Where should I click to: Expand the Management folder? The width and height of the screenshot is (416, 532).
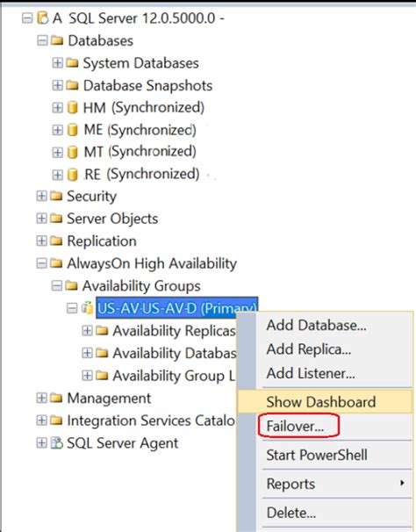pos(42,398)
